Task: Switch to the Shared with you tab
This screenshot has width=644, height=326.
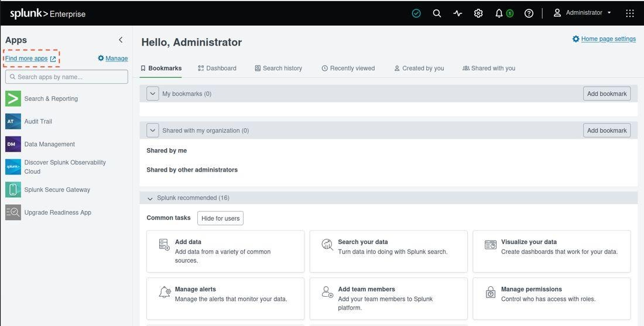Action: [489, 68]
